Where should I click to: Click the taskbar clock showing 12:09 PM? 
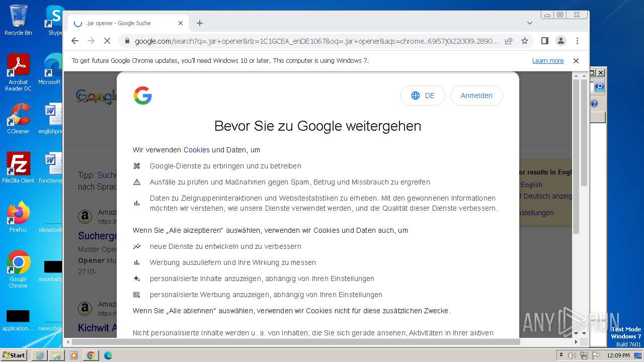pyautogui.click(x=618, y=355)
